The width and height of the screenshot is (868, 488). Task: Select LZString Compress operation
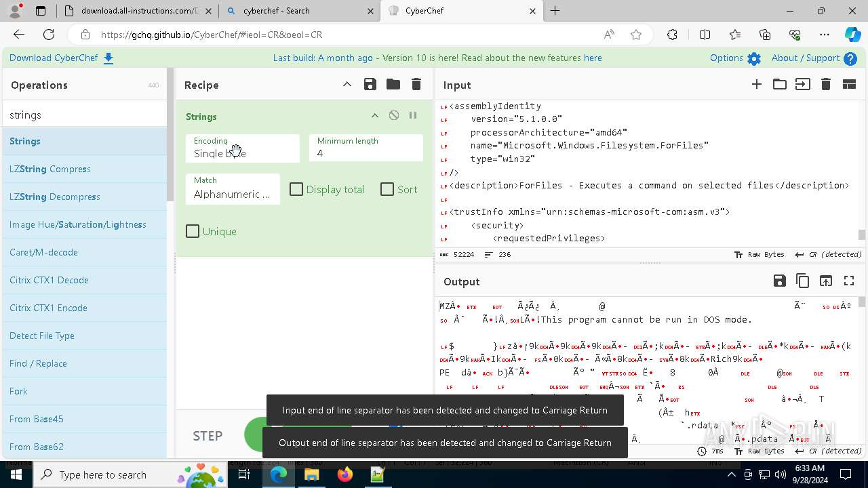[x=85, y=169]
